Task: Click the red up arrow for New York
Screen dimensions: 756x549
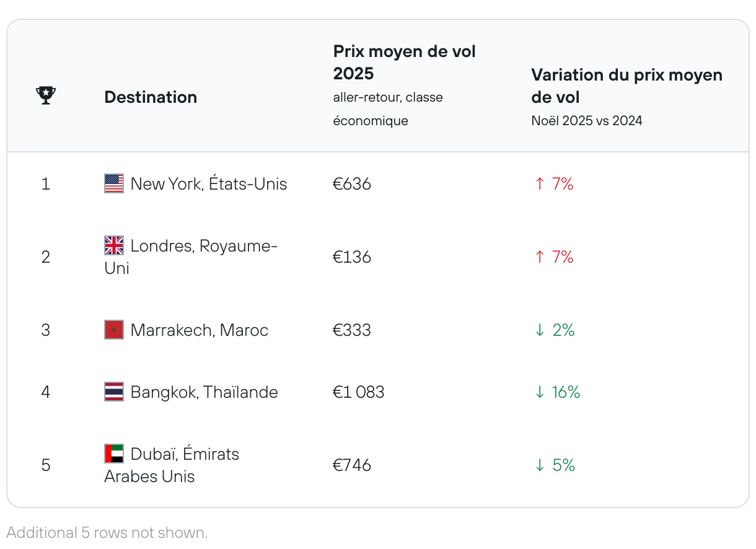Action: click(540, 184)
